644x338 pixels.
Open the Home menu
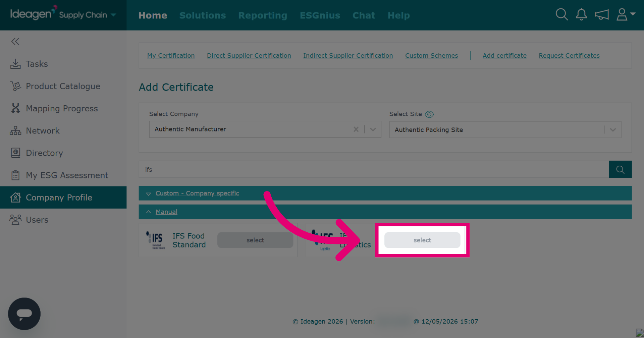[x=153, y=15]
